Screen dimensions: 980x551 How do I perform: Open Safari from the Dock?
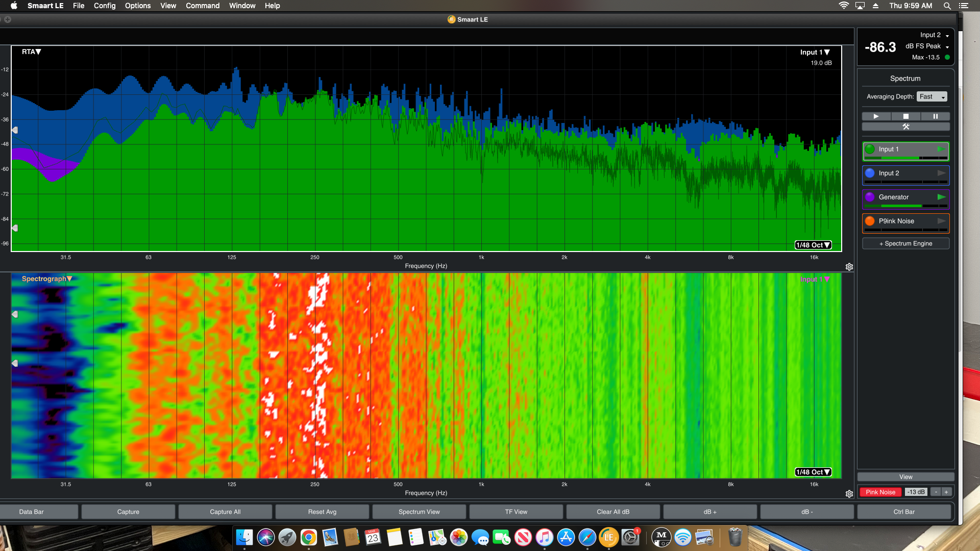(587, 537)
